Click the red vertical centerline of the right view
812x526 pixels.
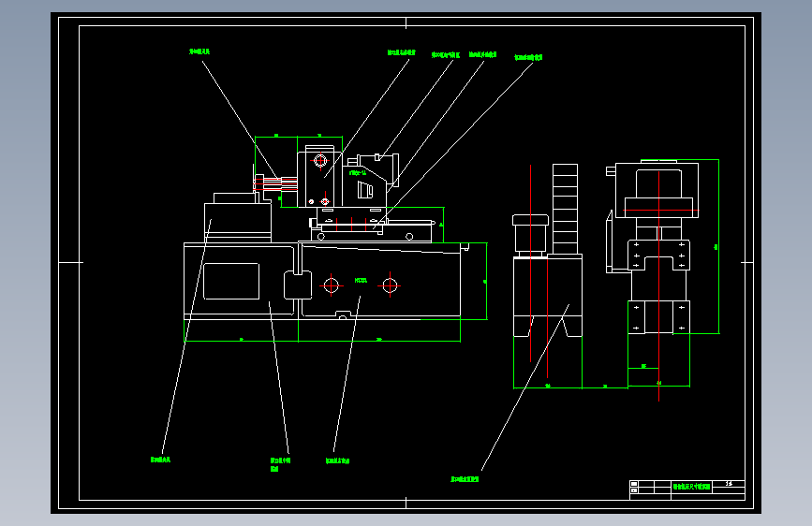click(658, 285)
